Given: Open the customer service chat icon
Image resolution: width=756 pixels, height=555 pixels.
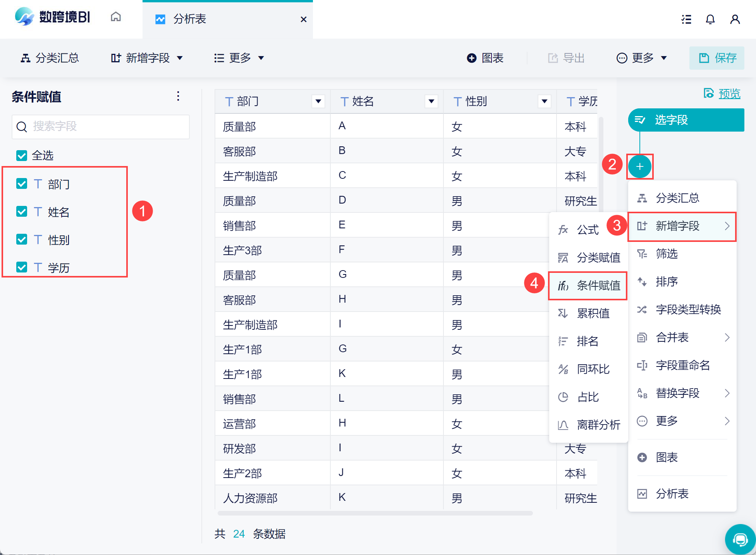Looking at the screenshot, I should tap(740, 539).
